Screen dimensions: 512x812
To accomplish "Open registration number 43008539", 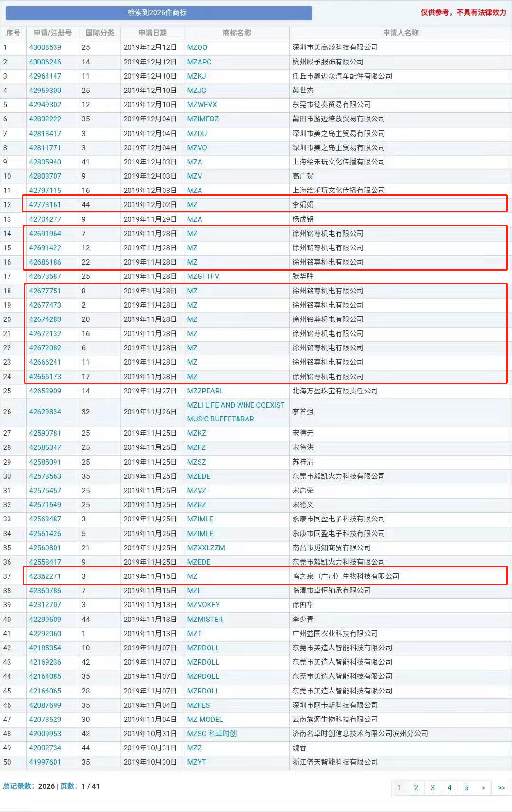I will pyautogui.click(x=45, y=47).
